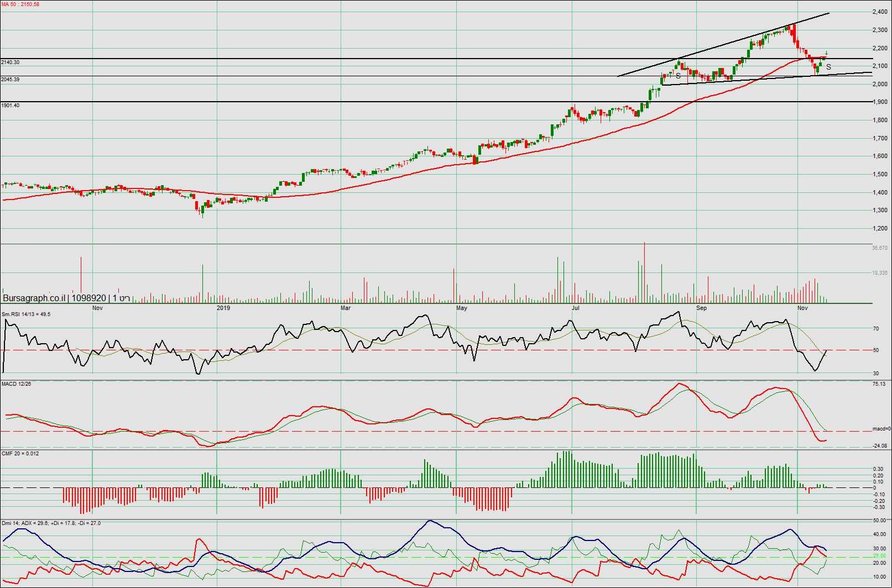Click the 1,400 price axis label
The width and height of the screenshot is (892, 588).
click(880, 192)
